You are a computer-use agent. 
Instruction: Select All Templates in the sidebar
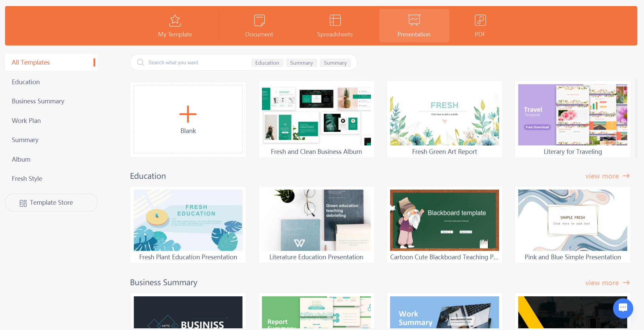[x=31, y=62]
